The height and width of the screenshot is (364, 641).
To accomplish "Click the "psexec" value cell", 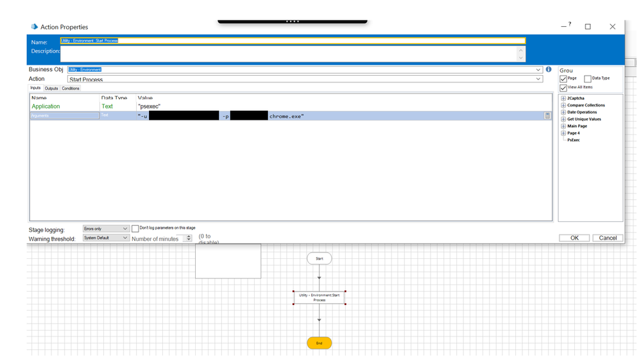I will click(150, 106).
